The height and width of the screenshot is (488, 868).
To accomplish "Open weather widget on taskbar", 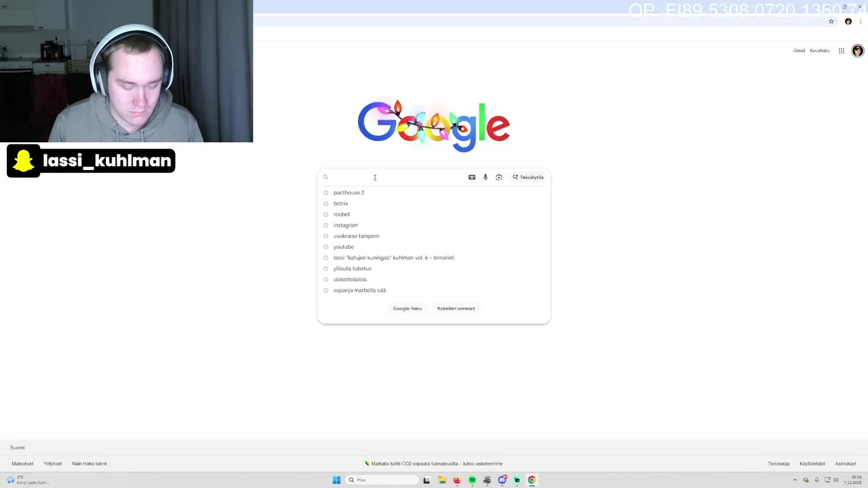I will click(x=27, y=480).
